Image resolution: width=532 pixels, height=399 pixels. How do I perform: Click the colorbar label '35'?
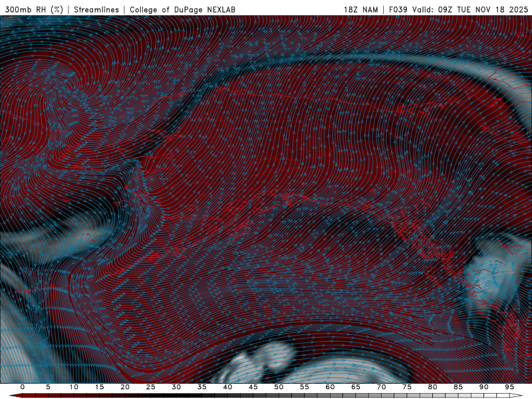(x=201, y=387)
